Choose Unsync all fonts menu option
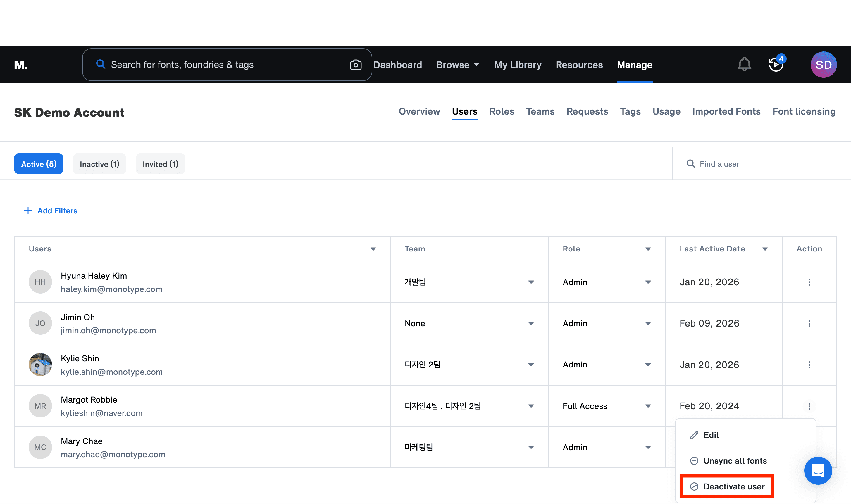Screen dimensions: 851x504 735,460
